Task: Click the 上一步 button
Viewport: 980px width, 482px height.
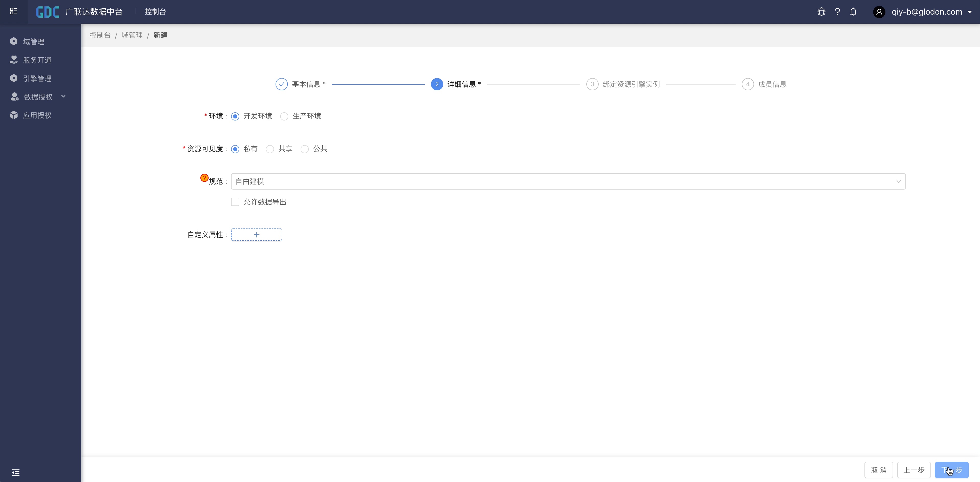Action: tap(914, 470)
